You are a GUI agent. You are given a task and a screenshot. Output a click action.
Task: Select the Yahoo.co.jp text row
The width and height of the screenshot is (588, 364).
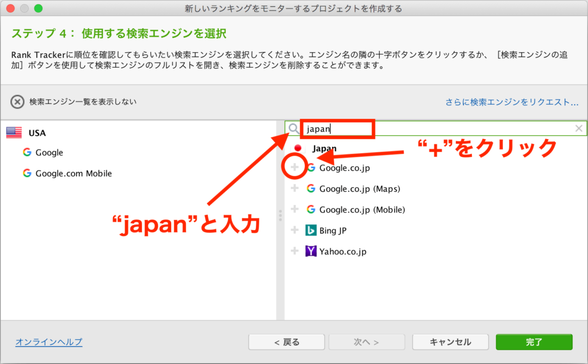click(343, 251)
